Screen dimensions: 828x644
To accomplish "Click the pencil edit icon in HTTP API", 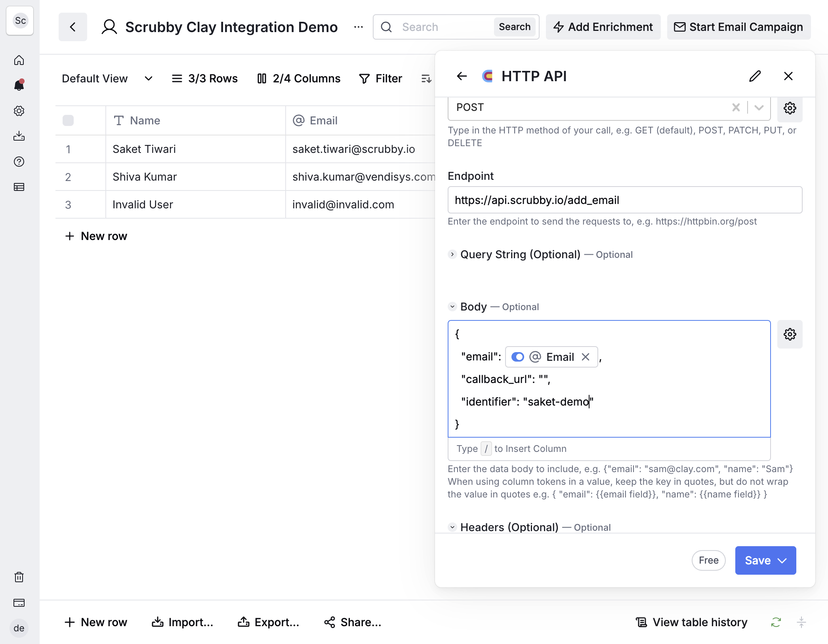I will point(755,76).
